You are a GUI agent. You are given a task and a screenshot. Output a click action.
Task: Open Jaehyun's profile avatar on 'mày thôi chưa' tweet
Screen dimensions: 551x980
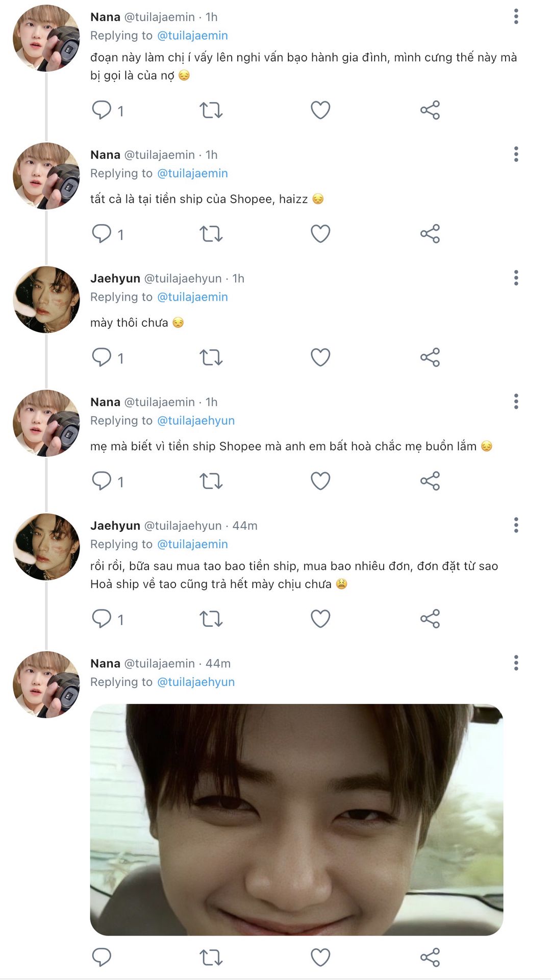click(46, 300)
